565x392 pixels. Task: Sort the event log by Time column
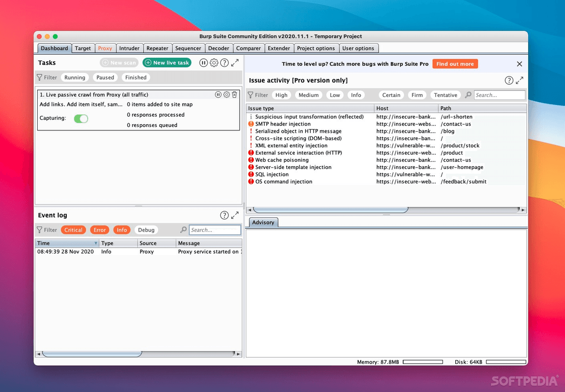[x=66, y=243]
